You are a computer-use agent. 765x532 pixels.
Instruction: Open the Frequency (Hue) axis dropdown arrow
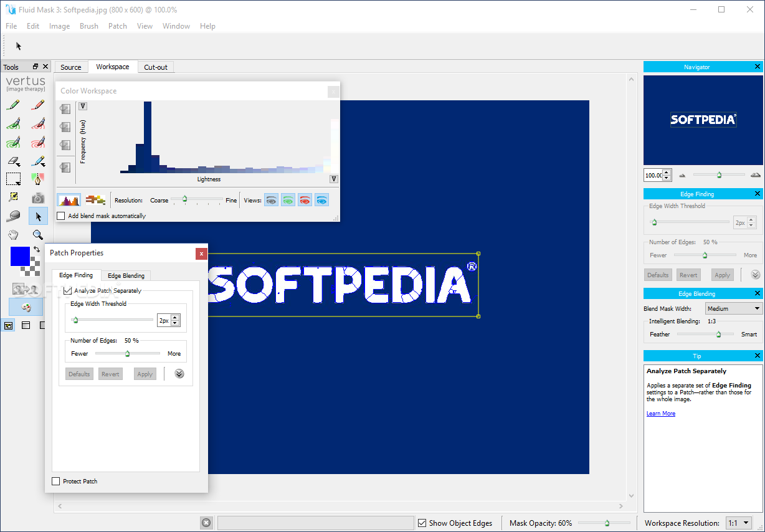point(83,106)
